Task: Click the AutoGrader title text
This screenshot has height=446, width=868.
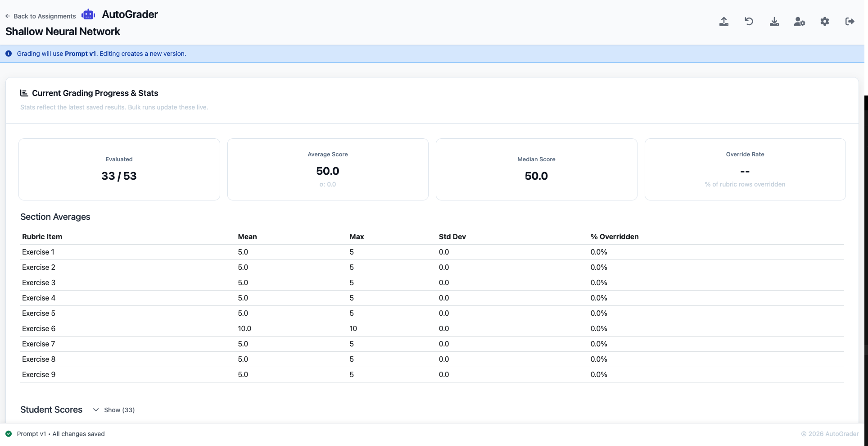Action: pos(130,14)
